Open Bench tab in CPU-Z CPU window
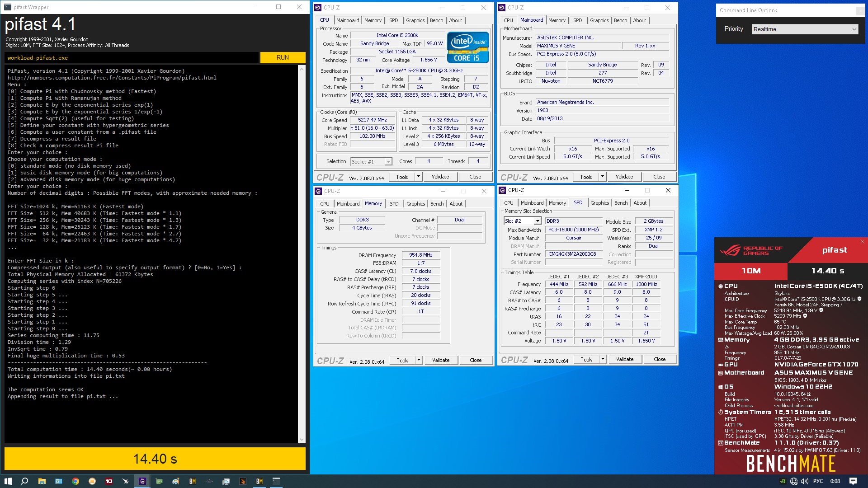The width and height of the screenshot is (868, 488). 436,20
